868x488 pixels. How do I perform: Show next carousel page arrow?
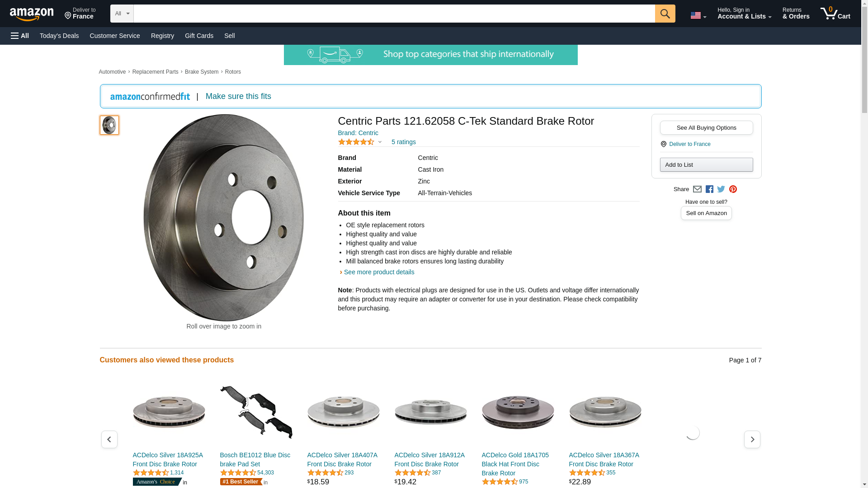(x=752, y=439)
